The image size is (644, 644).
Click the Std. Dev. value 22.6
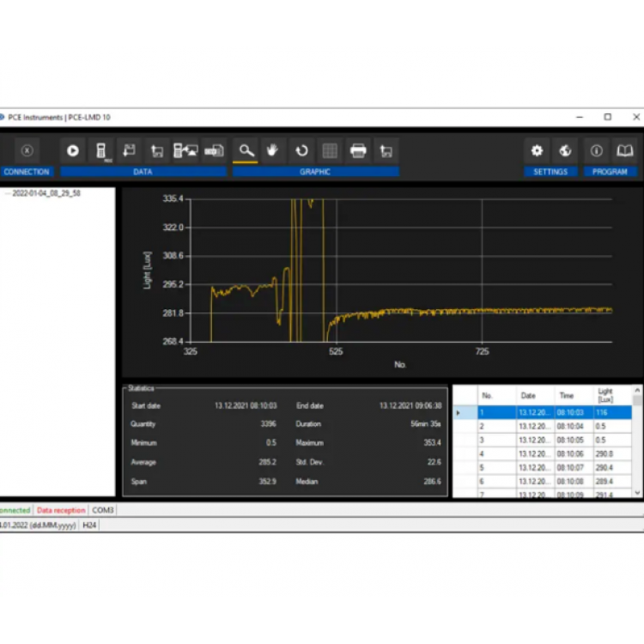click(x=434, y=462)
